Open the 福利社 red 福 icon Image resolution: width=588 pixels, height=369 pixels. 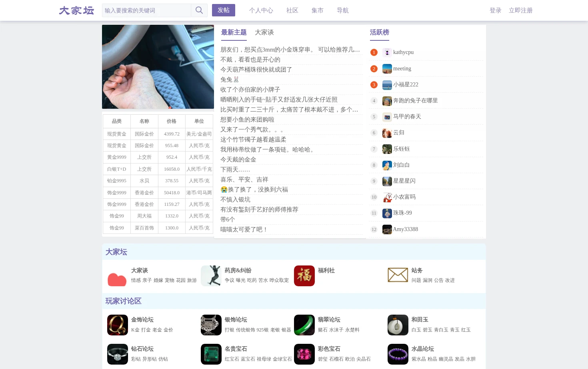coord(304,276)
